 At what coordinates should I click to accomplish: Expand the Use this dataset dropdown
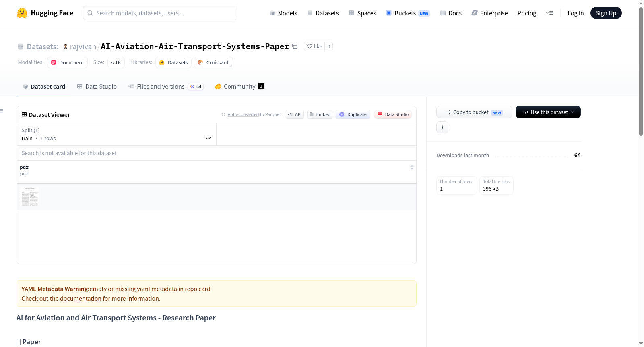pos(548,112)
